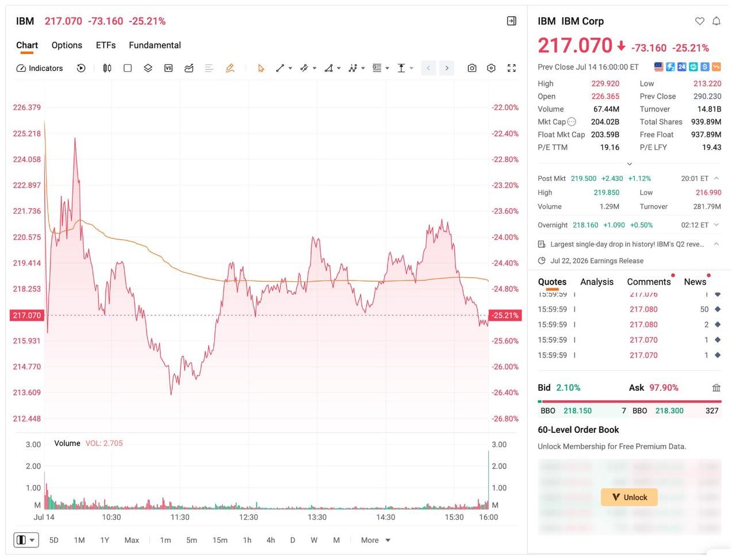This screenshot has height=560, width=736.
Task: Open the Indicators panel
Action: point(40,68)
